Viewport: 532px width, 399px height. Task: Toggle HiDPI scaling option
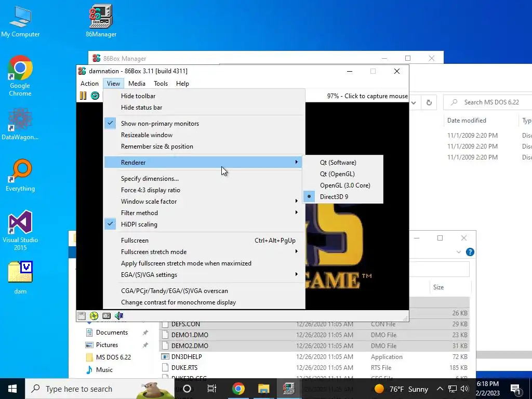click(x=204, y=224)
